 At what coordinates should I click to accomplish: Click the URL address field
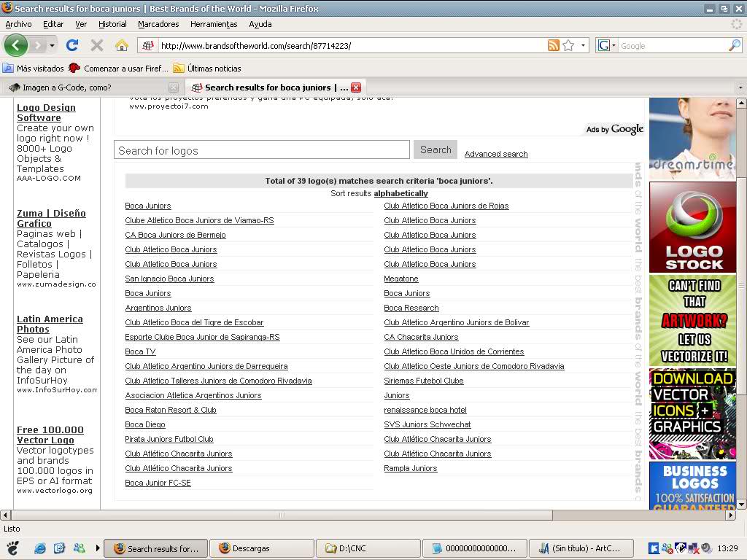pos(352,46)
